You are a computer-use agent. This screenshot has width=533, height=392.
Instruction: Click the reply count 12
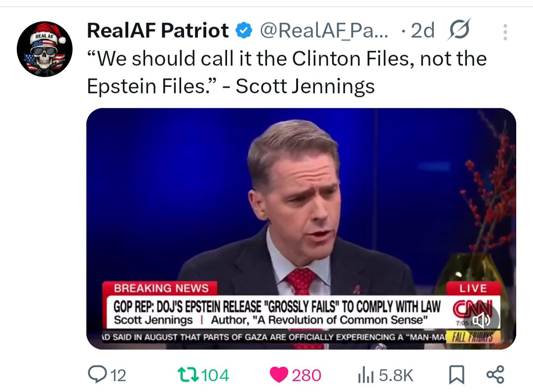[x=118, y=376]
